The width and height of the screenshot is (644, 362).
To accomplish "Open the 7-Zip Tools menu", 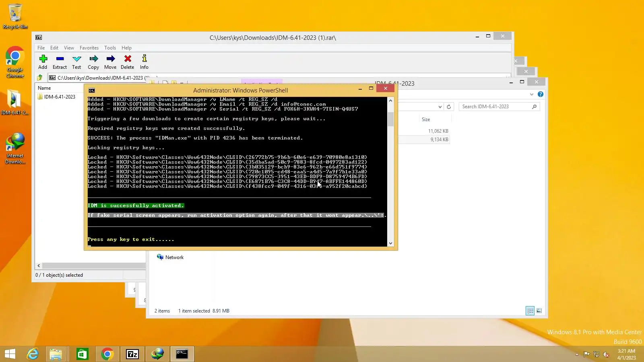I will coord(110,47).
